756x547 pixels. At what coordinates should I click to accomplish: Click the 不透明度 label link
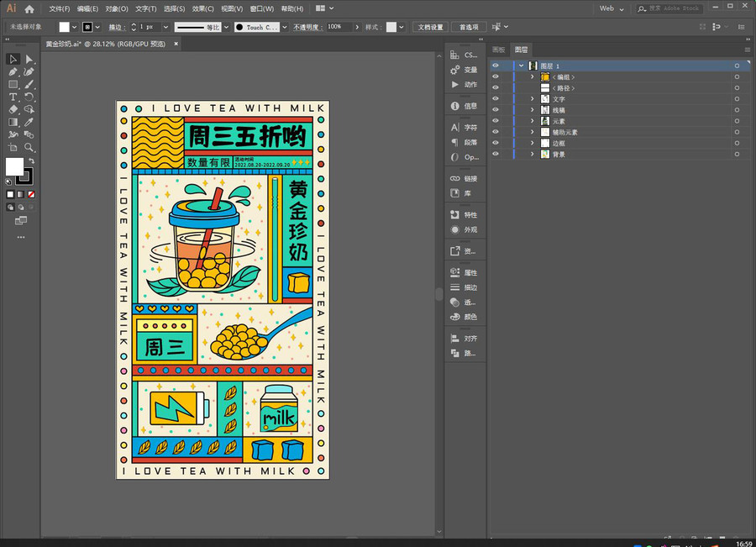point(308,27)
